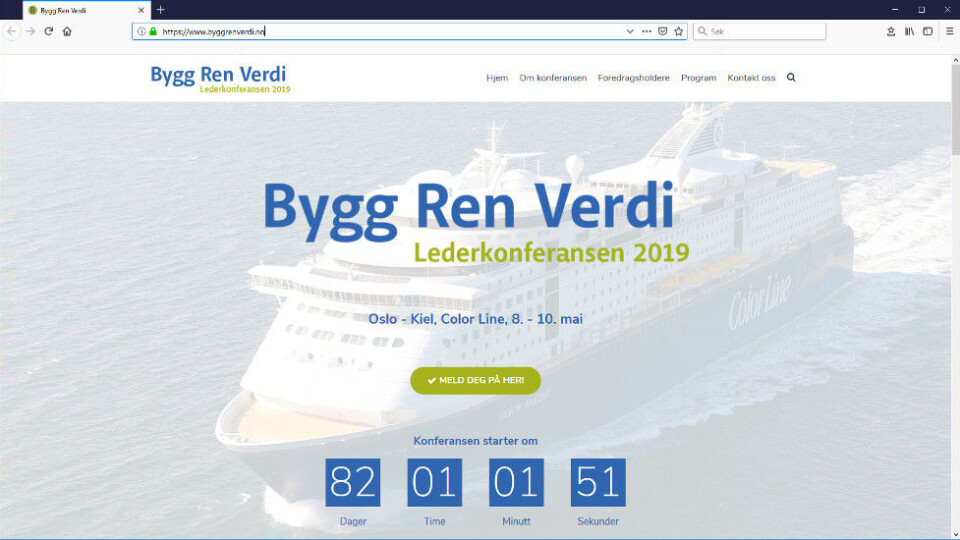The width and height of the screenshot is (960, 540).
Task: Open the page actions three-dot menu
Action: tap(647, 31)
